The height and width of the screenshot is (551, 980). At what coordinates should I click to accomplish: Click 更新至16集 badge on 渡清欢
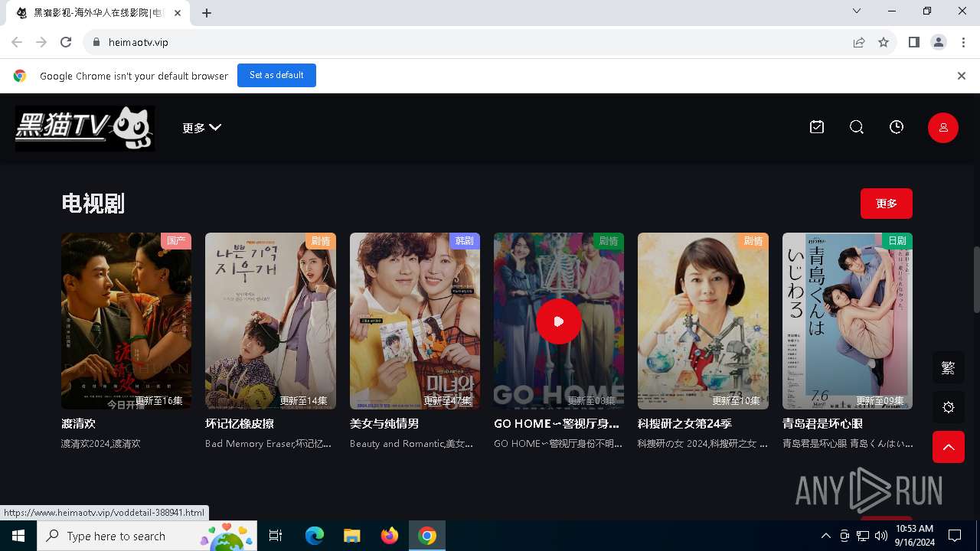(x=159, y=400)
